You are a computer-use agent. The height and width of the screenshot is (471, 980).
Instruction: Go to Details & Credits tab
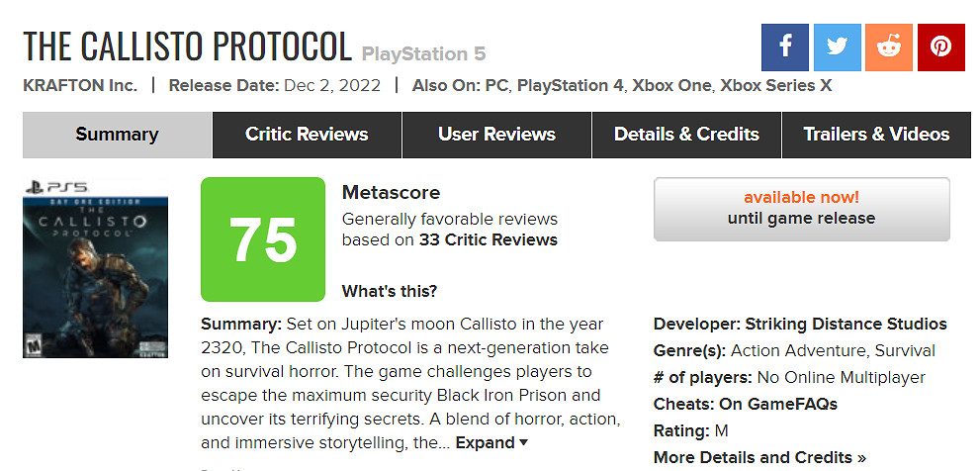click(686, 135)
